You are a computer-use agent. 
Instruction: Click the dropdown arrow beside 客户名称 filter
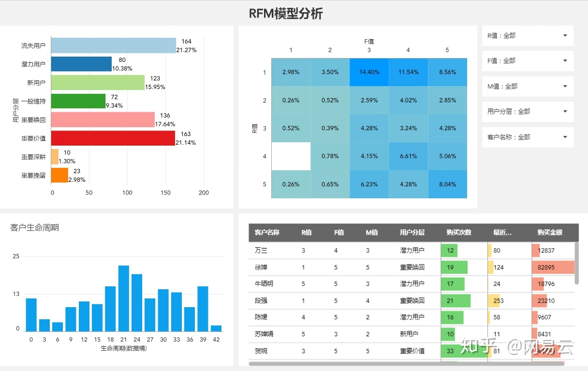565,137
